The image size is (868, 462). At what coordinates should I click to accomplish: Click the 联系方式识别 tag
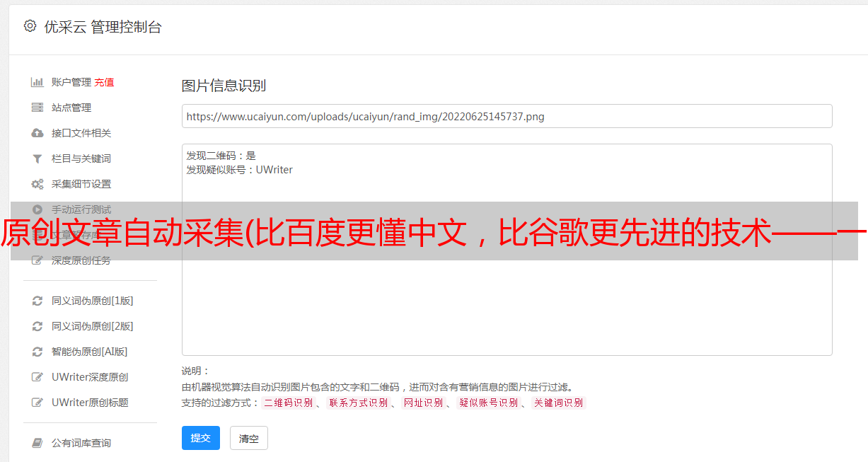(359, 403)
